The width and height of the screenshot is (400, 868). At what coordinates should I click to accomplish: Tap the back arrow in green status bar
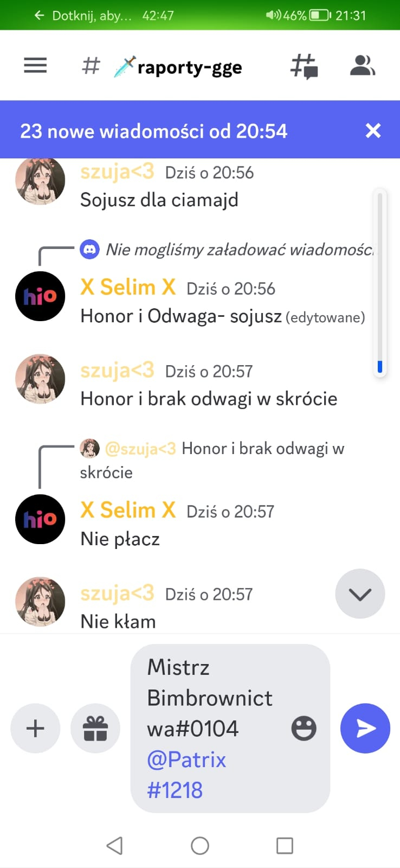point(39,15)
